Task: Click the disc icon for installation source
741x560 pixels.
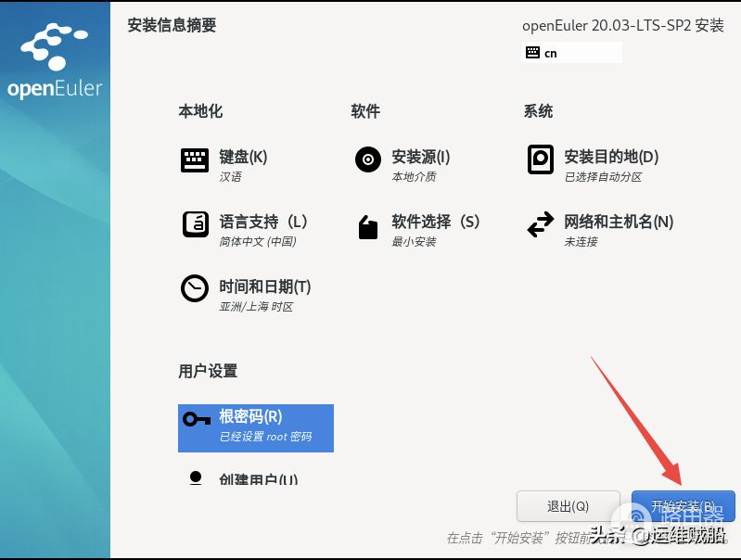Action: point(367,159)
